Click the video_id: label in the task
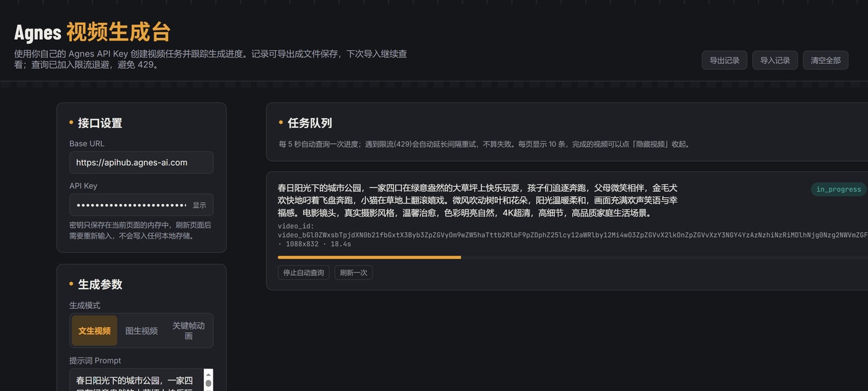The height and width of the screenshot is (391, 868). (x=296, y=227)
